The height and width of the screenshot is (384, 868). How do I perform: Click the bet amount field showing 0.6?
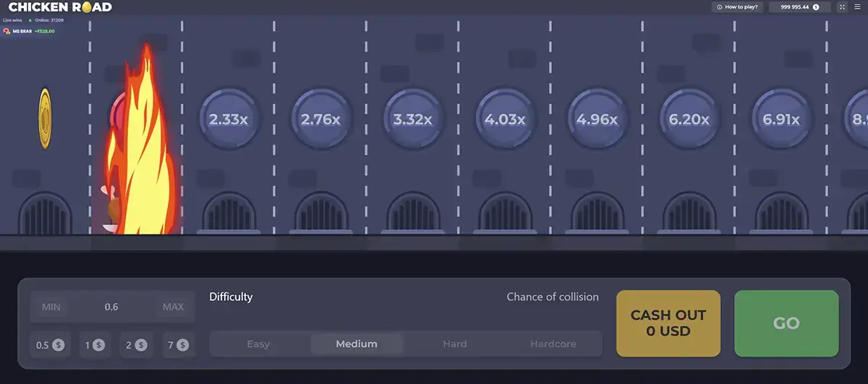point(111,307)
